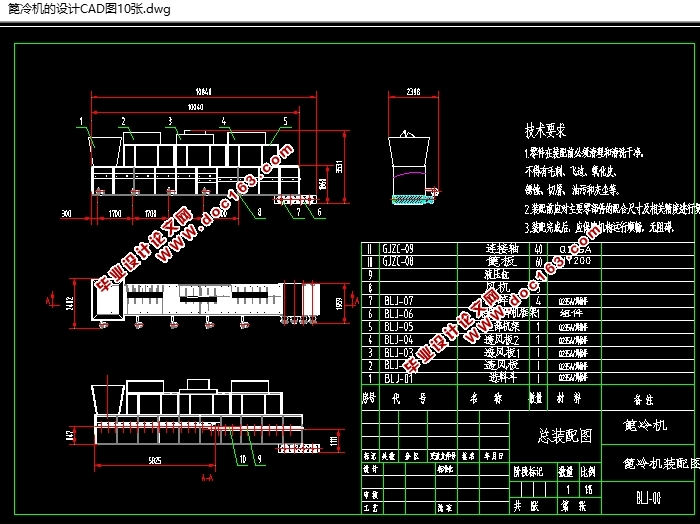Screen dimensions: 700x524
Task: Select the line 不得有毛刺、飞边、氧化皮
Action: 570,171
